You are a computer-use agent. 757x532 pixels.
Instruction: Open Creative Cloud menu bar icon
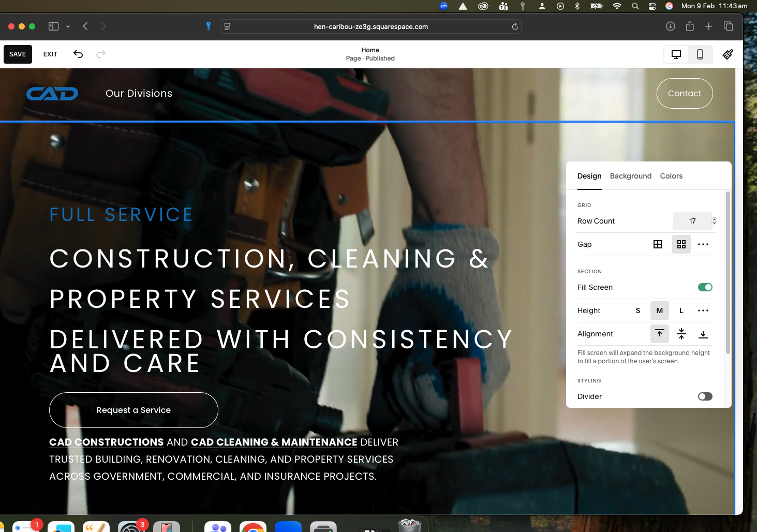(483, 6)
